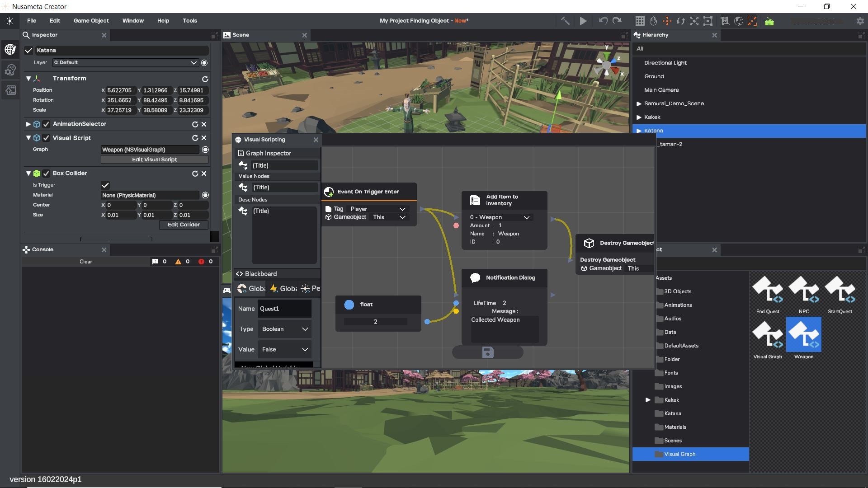This screenshot has height=488, width=868.
Task: Open the Game Object menu
Action: pos(91,21)
